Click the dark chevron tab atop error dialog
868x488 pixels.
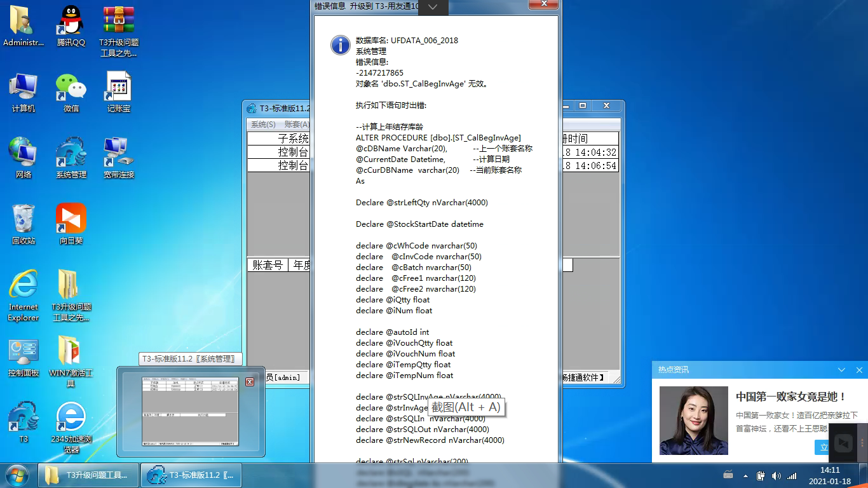coord(432,7)
